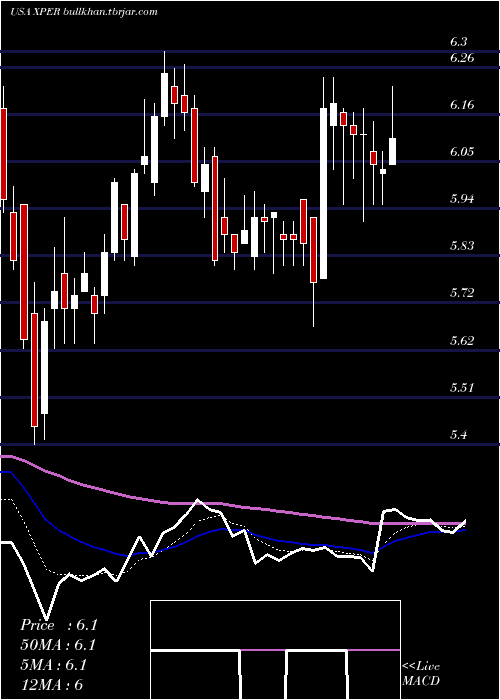Click the '12MA : 6' readout
The height and width of the screenshot is (700, 500).
(52, 684)
